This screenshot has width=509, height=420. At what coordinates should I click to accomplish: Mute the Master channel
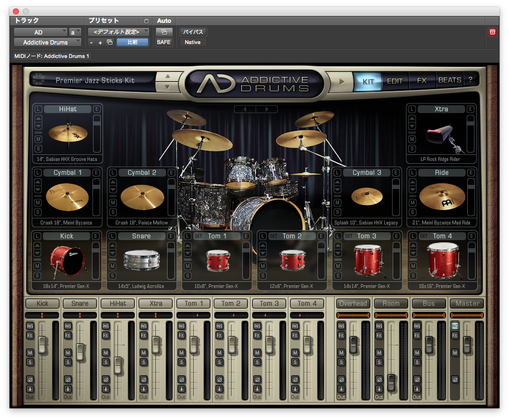coord(455,353)
